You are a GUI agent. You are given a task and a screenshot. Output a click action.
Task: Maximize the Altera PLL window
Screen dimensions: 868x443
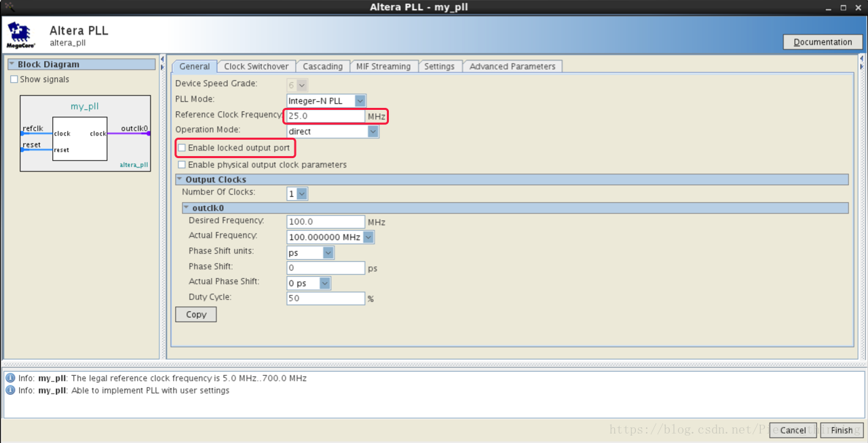pyautogui.click(x=844, y=7)
